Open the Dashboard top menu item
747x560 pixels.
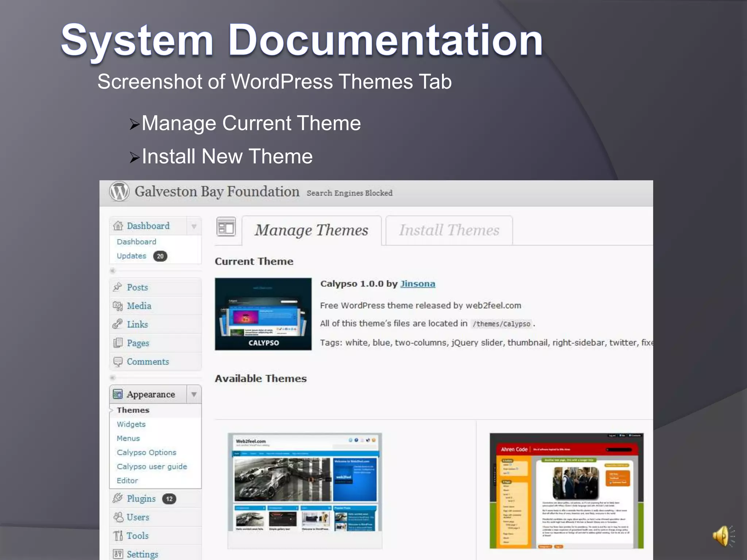click(148, 226)
